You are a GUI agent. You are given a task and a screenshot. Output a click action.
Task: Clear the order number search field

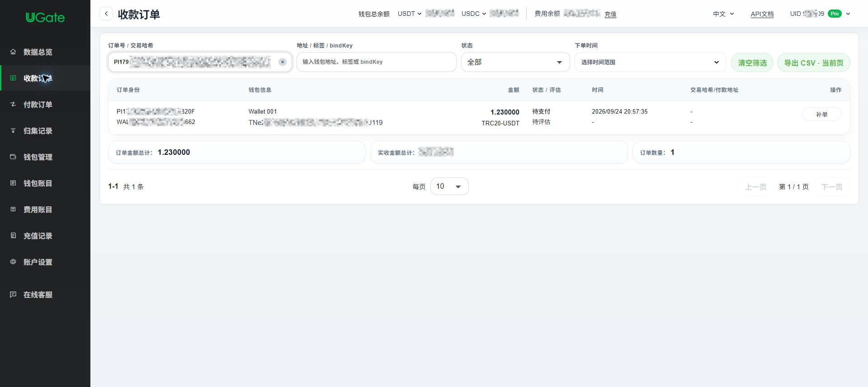click(283, 62)
